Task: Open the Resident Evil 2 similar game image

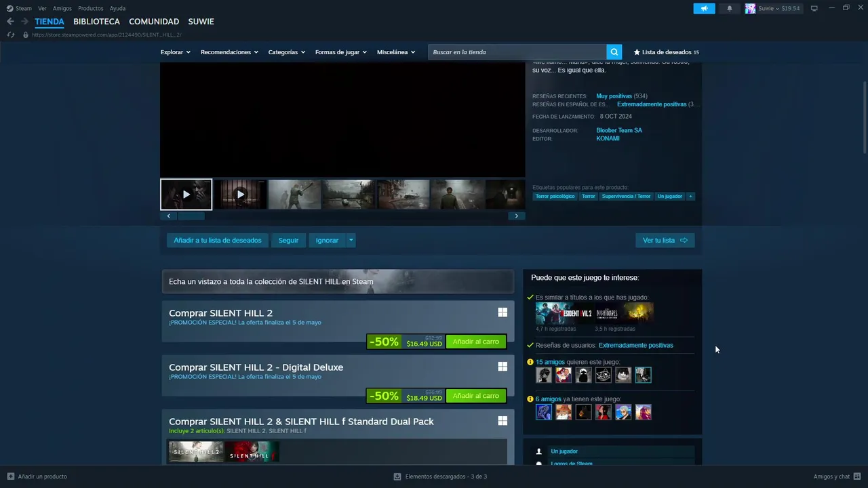Action: tap(564, 313)
